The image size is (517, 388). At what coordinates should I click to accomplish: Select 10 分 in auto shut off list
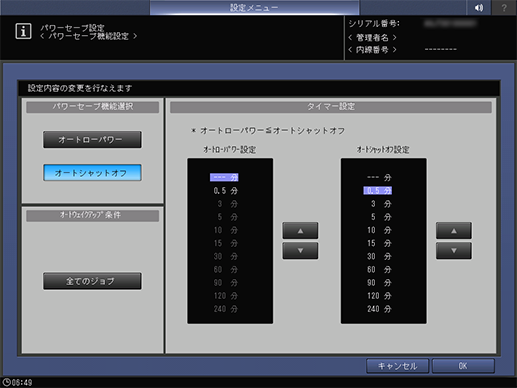[379, 230]
